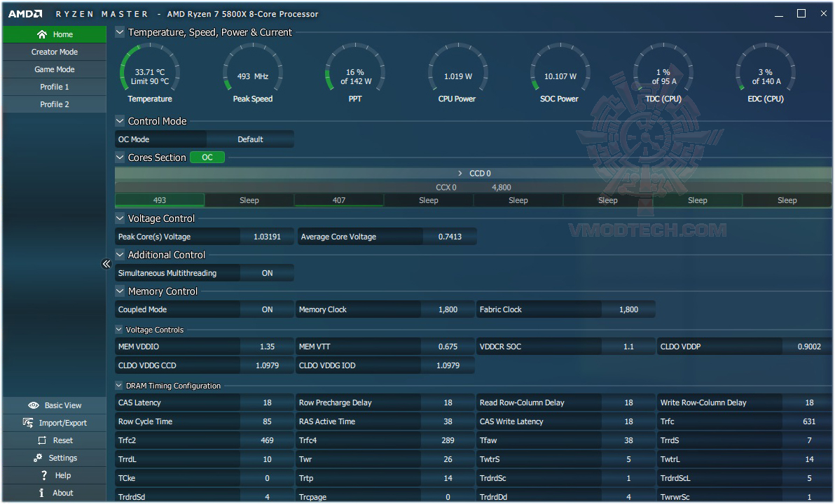
Task: Click the Import/Export icon
Action: [28, 423]
